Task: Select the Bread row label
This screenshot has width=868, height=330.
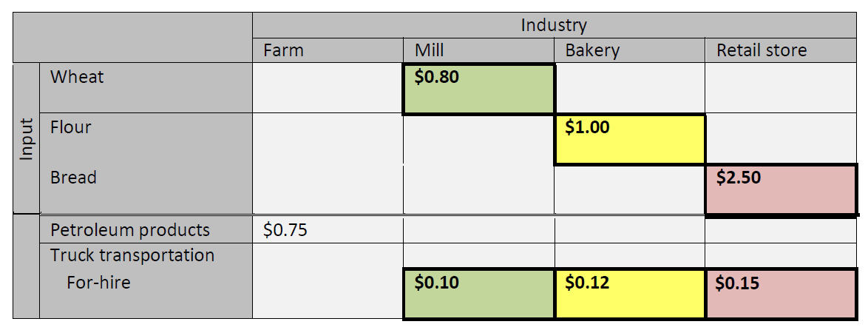Action: click(x=73, y=178)
